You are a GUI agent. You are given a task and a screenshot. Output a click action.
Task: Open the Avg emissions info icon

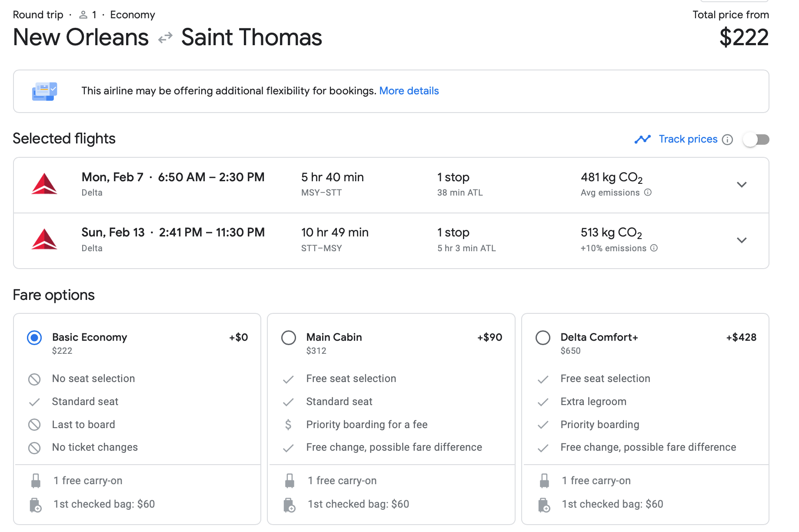648,193
